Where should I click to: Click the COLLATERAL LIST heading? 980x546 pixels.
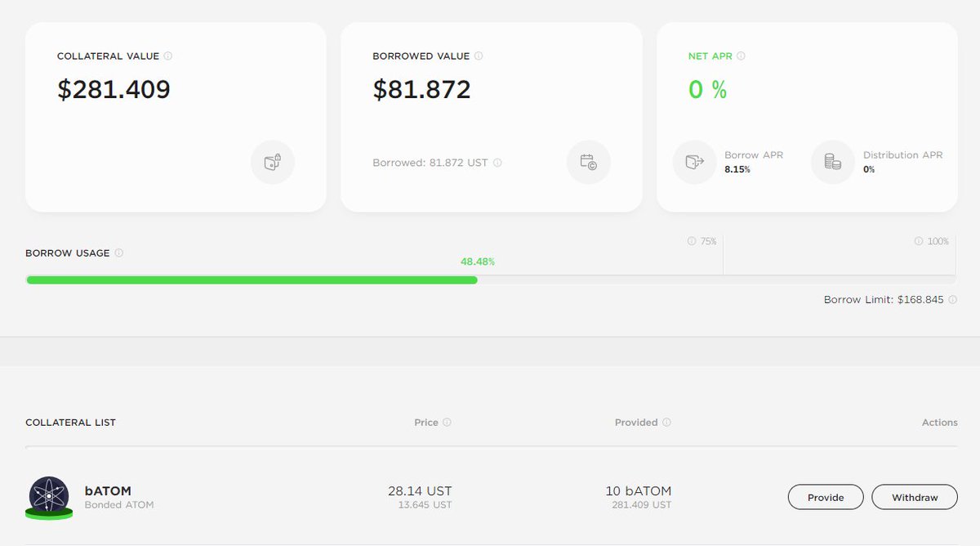pyautogui.click(x=71, y=423)
